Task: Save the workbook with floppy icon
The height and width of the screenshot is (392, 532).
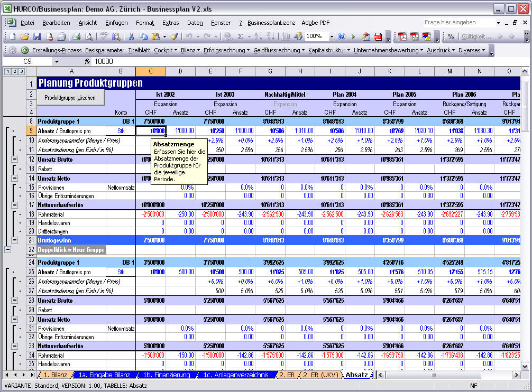Action: point(37,36)
